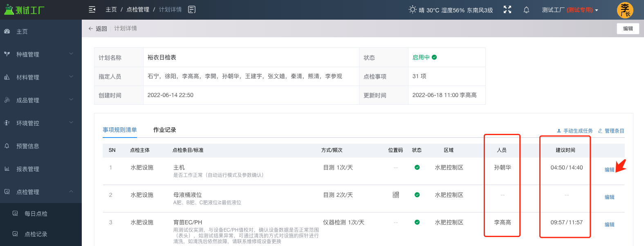Expand the 种植管理 menu chevron
This screenshot has width=644, height=246.
click(x=71, y=54)
